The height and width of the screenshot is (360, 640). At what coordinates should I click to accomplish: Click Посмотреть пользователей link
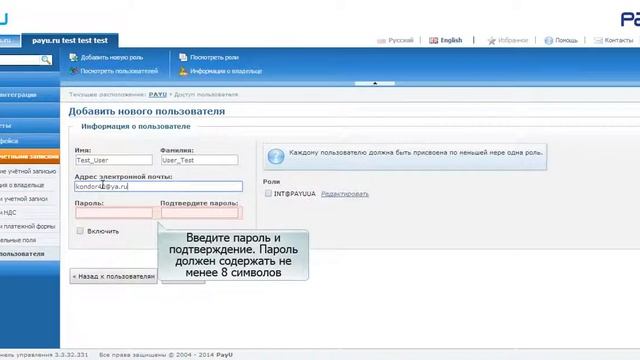pyautogui.click(x=119, y=71)
